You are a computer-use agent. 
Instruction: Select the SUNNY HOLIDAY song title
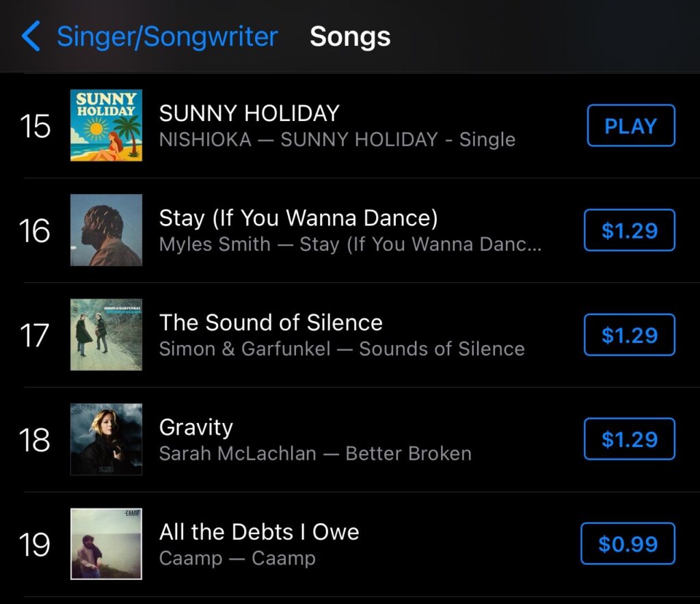249,113
